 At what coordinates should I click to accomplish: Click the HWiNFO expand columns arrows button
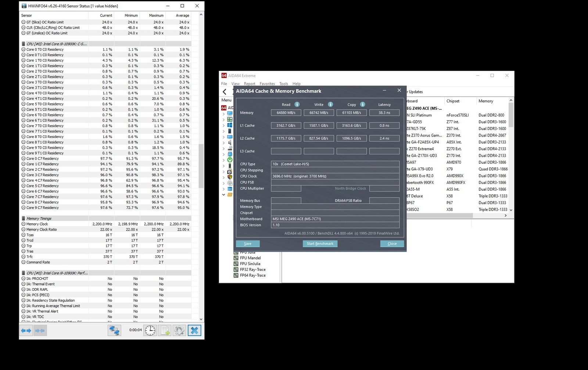26,330
